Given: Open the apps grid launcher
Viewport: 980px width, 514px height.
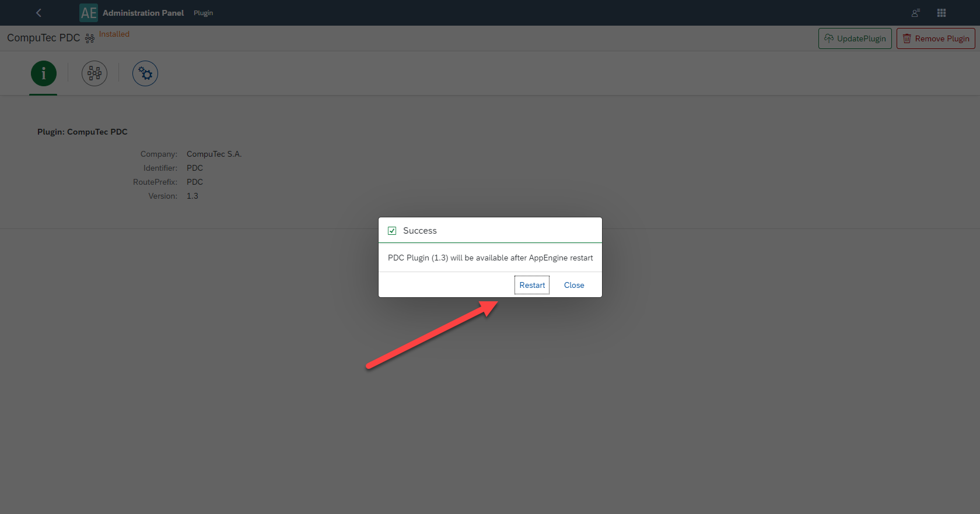Looking at the screenshot, I should 942,13.
